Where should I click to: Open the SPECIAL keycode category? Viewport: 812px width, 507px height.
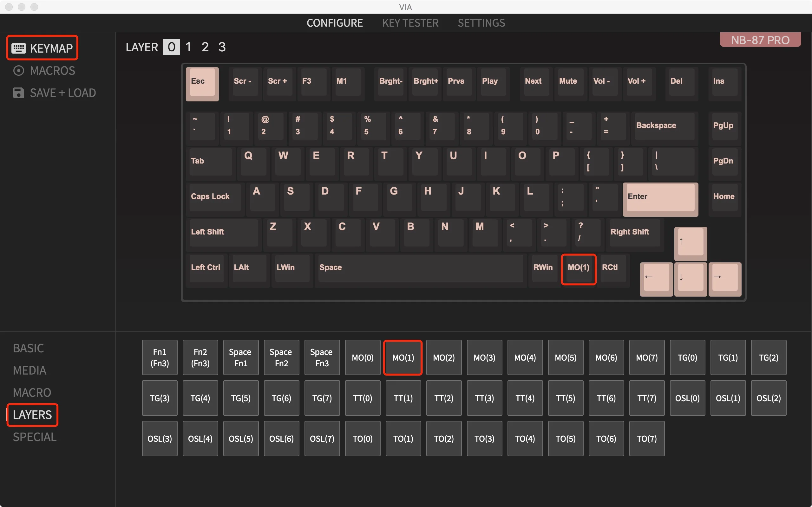[34, 437]
